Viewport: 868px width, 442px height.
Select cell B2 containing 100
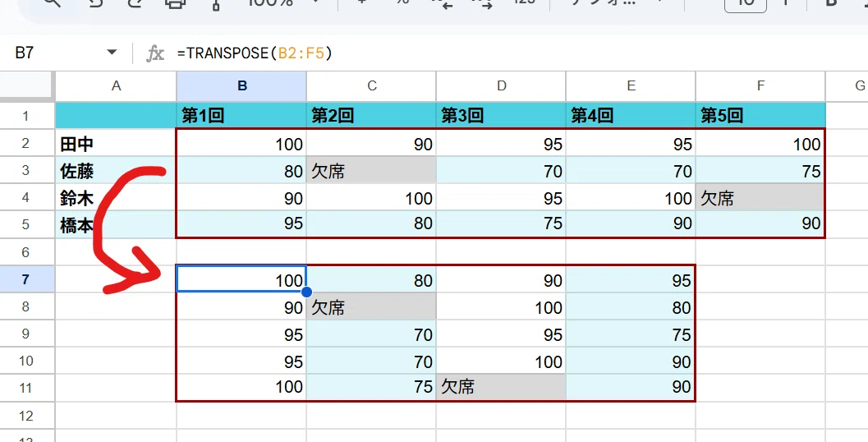pos(241,143)
